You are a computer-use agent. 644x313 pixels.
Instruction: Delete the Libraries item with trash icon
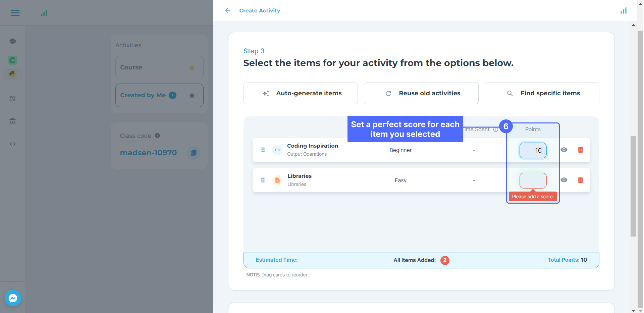[x=580, y=180]
